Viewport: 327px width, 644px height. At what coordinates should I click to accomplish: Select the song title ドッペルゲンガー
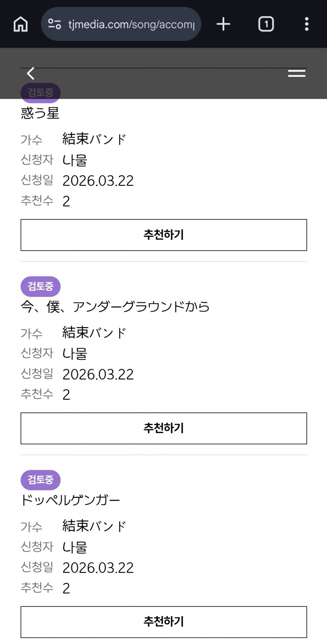point(70,500)
